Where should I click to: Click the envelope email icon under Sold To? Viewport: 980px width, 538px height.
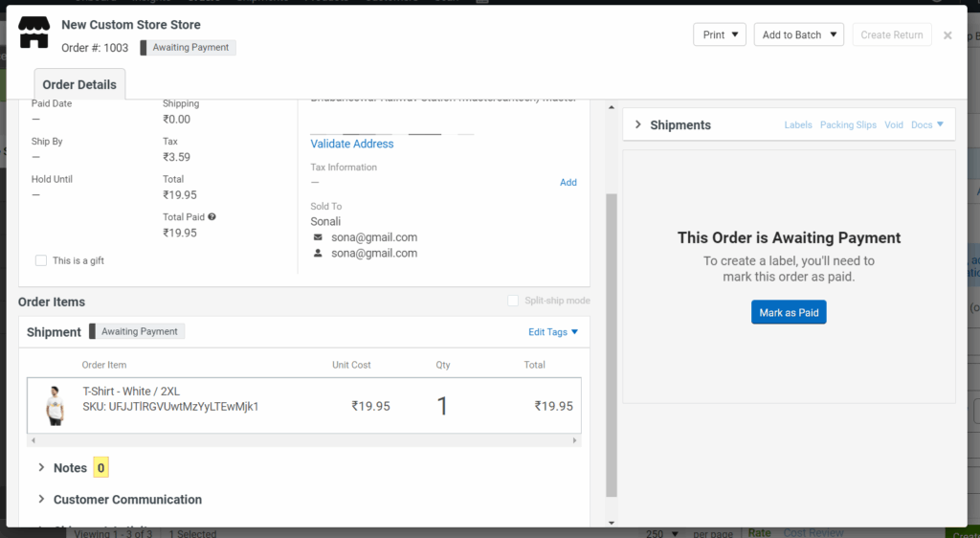click(x=318, y=237)
